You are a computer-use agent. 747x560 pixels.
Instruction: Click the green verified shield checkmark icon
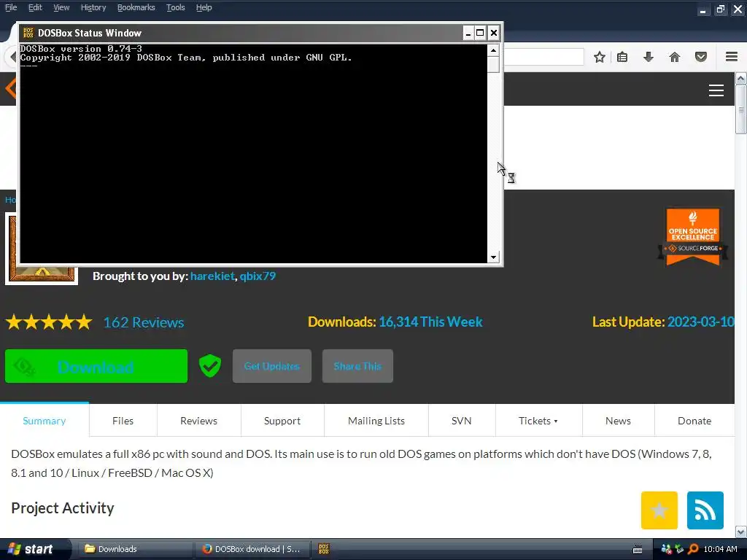pos(209,366)
